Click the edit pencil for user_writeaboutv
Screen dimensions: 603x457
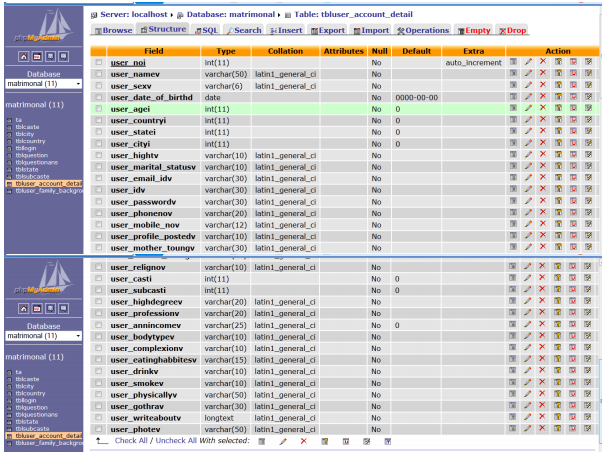click(528, 417)
